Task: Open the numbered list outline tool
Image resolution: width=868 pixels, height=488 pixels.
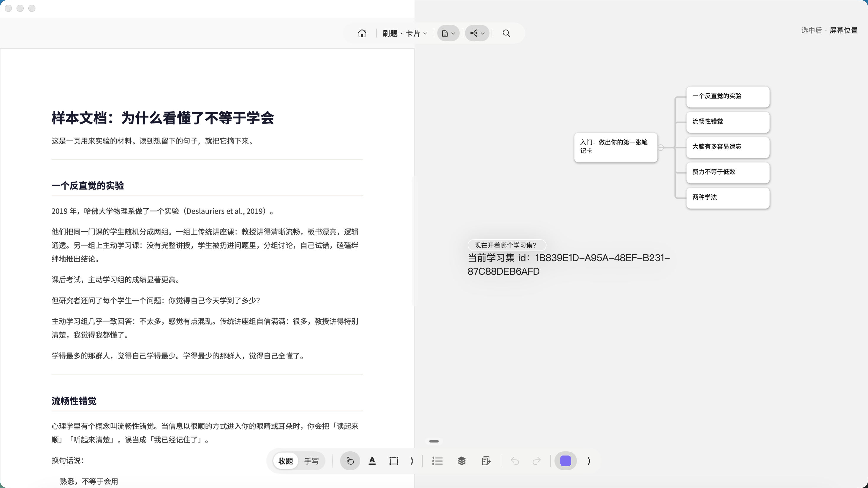Action: point(437,461)
